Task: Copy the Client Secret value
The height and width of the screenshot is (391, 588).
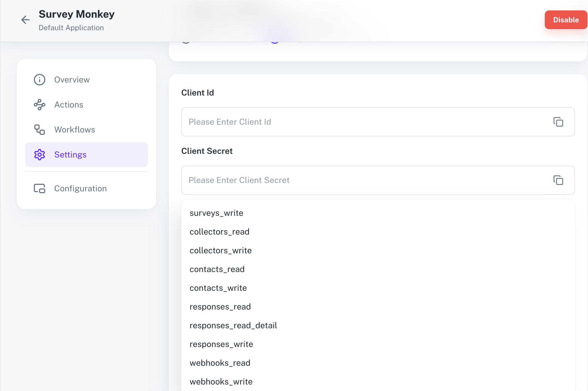Action: tap(558, 180)
